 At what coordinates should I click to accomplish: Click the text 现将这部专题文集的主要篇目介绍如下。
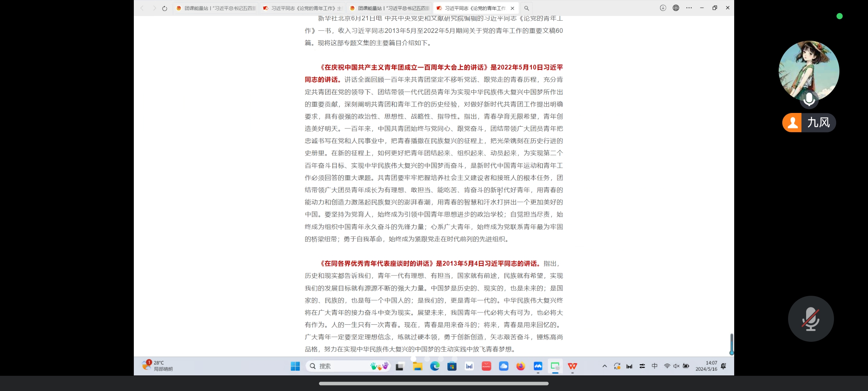375,43
